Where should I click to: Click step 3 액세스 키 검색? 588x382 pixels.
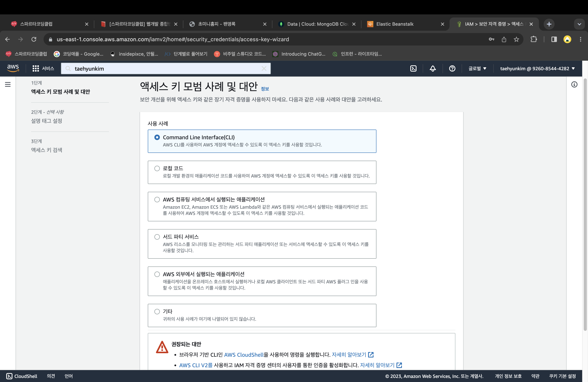[x=47, y=150]
